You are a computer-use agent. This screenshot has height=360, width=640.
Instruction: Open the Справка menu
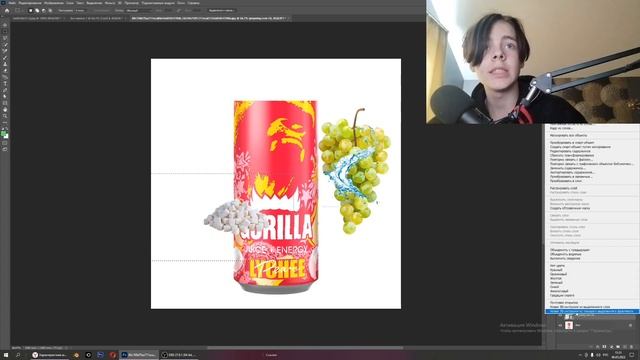193,3
